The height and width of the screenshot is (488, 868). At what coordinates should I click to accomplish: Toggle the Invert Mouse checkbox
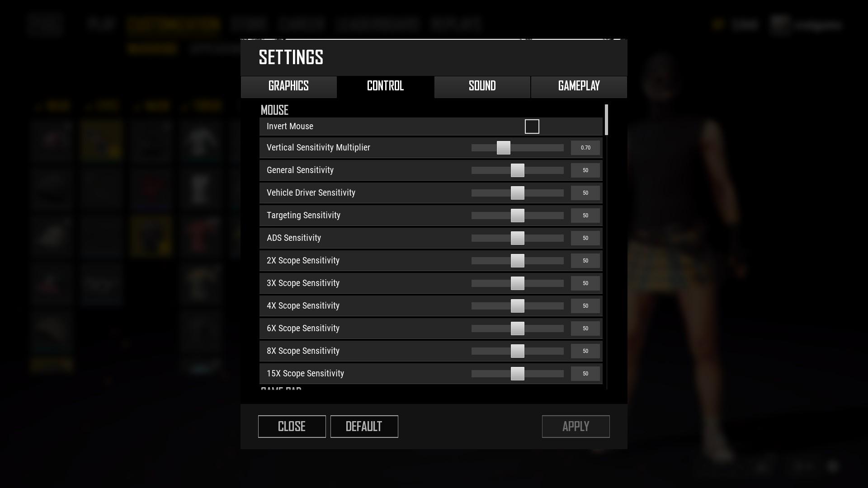coord(532,126)
